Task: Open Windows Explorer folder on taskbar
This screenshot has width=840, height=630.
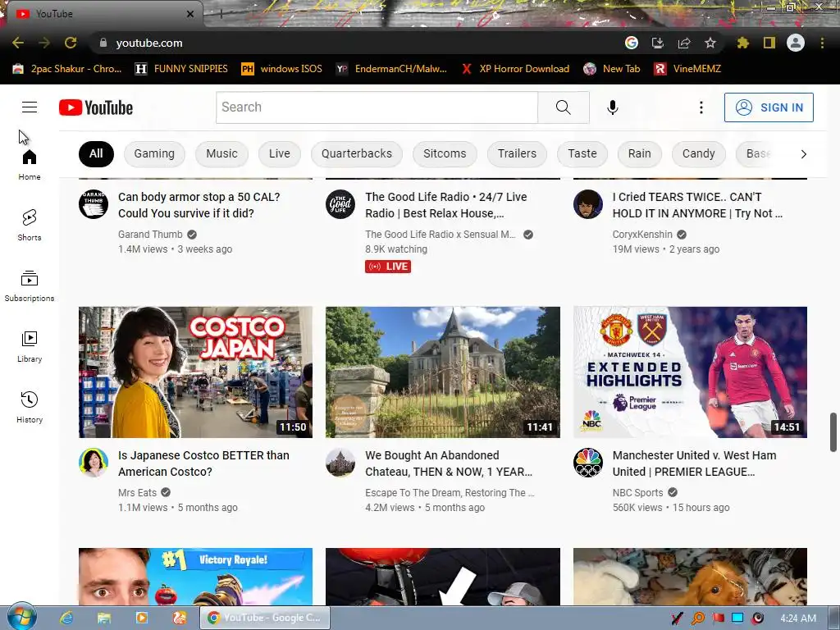Action: click(x=104, y=618)
